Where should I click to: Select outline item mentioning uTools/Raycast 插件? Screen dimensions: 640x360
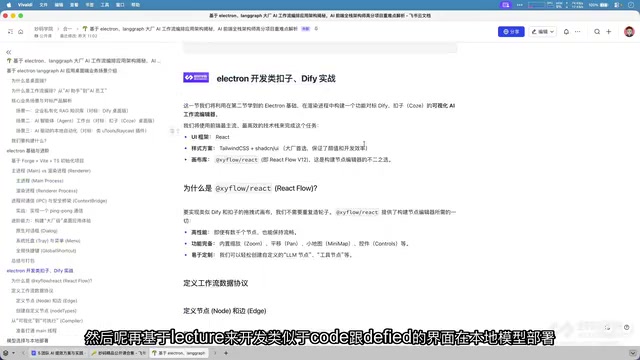coord(81,131)
